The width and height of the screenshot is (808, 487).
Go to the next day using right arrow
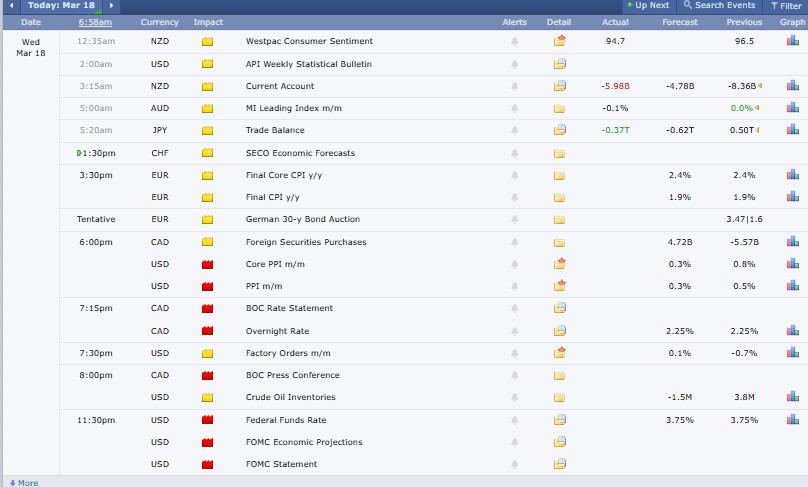click(111, 6)
